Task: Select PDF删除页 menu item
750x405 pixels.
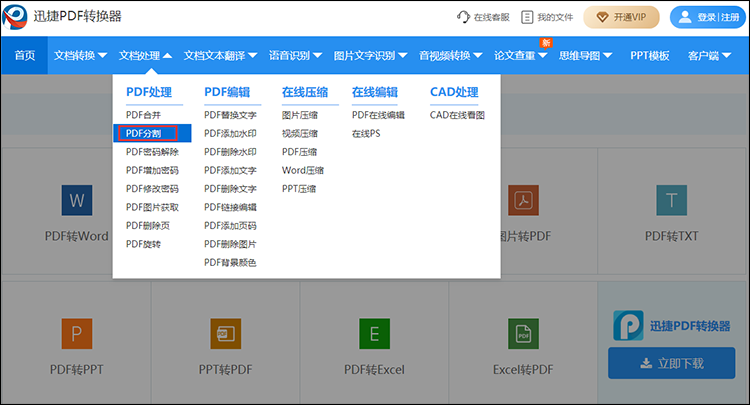Action: coord(148,226)
